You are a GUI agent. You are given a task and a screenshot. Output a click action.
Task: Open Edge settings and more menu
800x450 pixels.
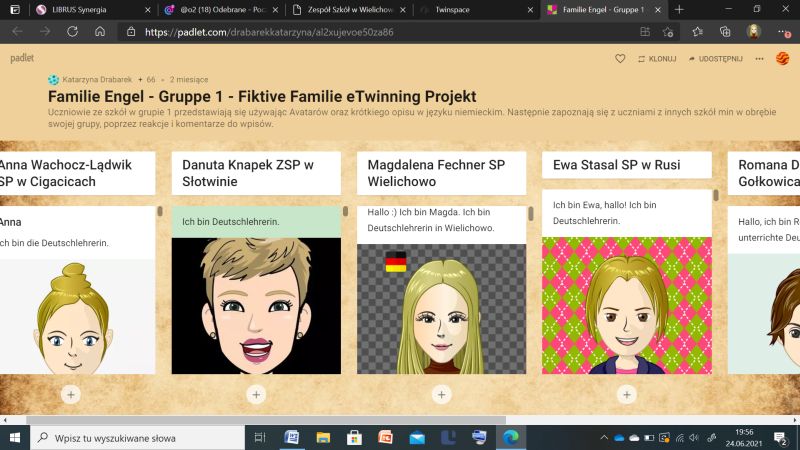[782, 31]
